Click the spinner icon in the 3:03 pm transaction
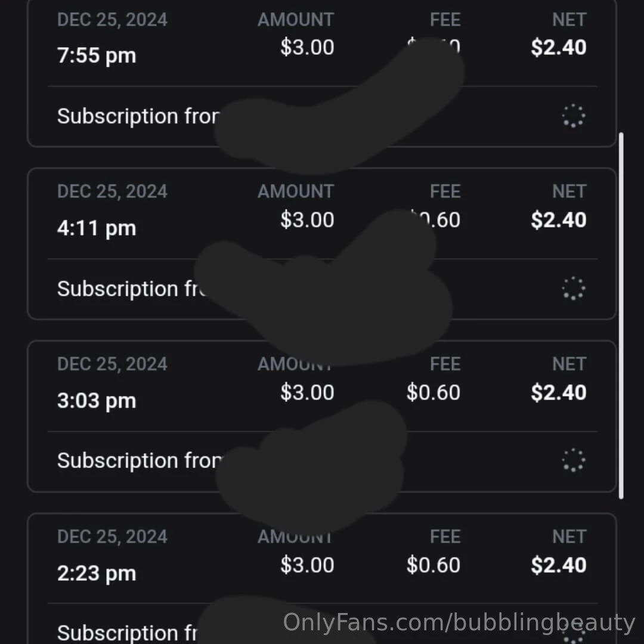The width and height of the screenshot is (644, 644). [x=574, y=460]
